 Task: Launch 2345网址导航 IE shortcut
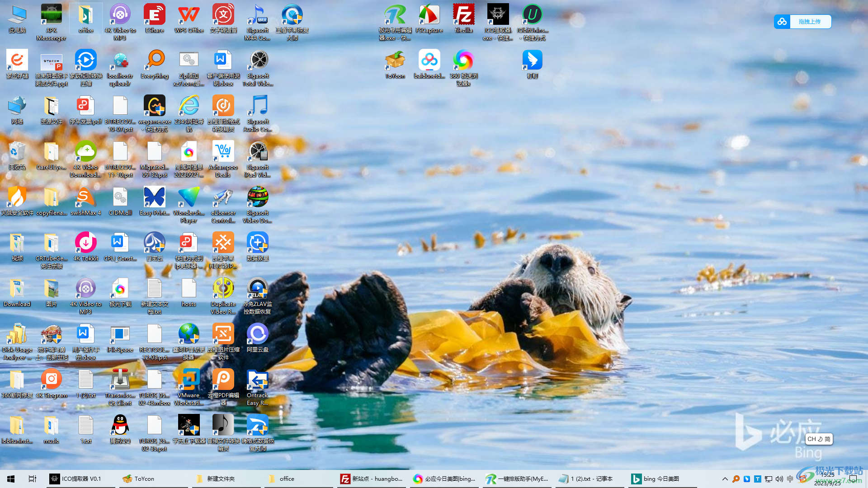tap(189, 113)
